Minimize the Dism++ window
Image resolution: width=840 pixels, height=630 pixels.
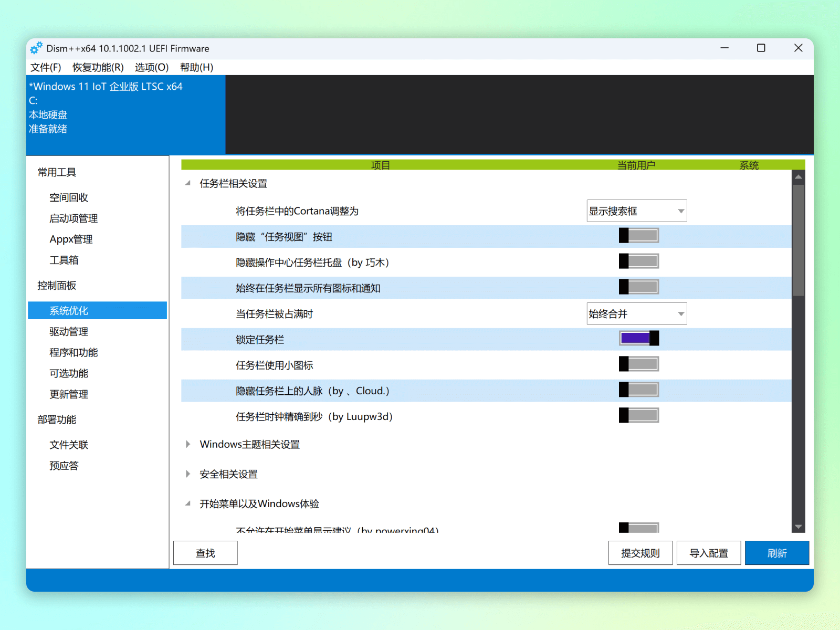point(724,48)
